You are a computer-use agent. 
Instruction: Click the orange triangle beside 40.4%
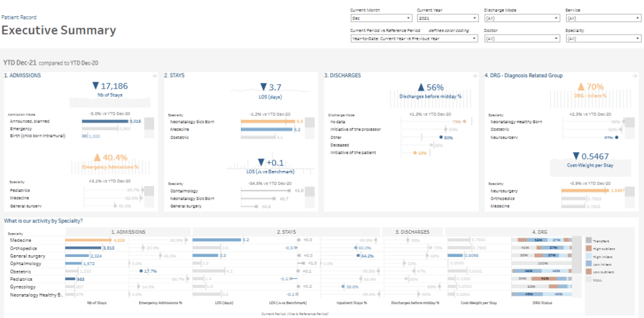[97, 157]
